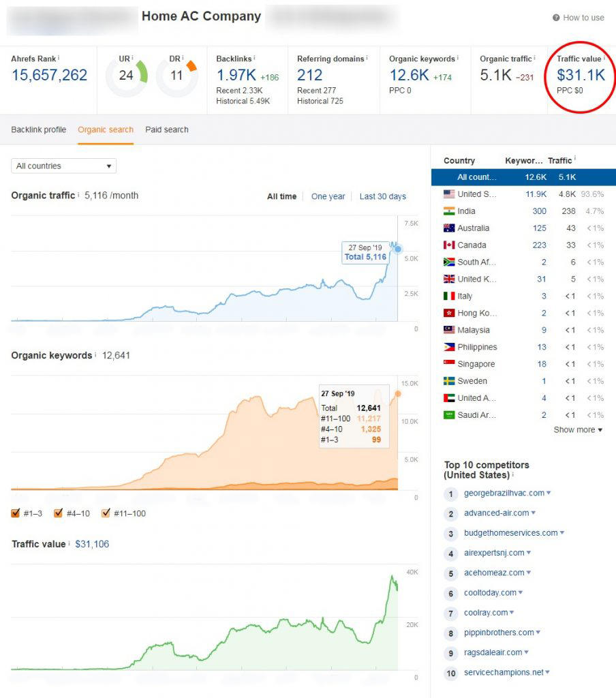Screen dimensions: 616x698
Task: Click the info icon next to Backlinks
Action: point(254,57)
